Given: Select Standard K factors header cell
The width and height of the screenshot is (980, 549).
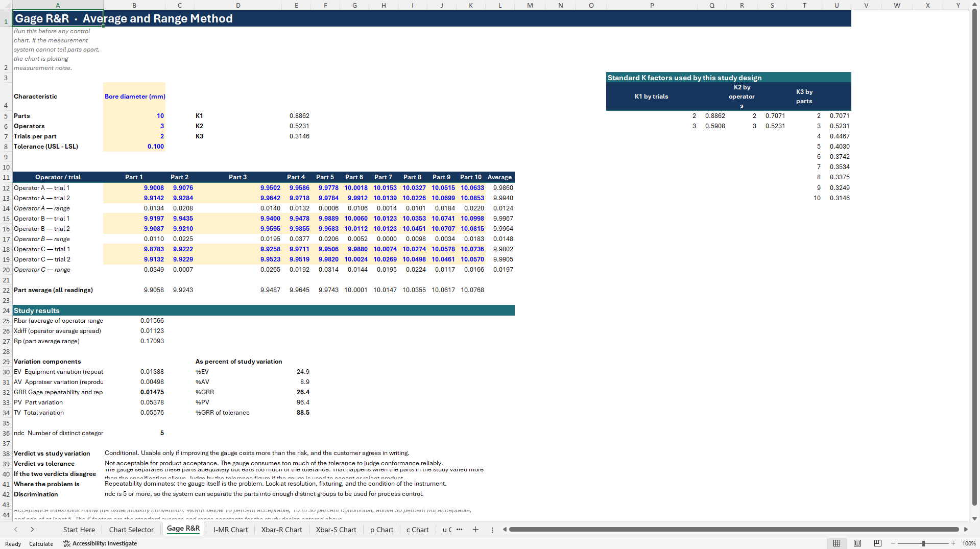Looking at the screenshot, I should [728, 78].
